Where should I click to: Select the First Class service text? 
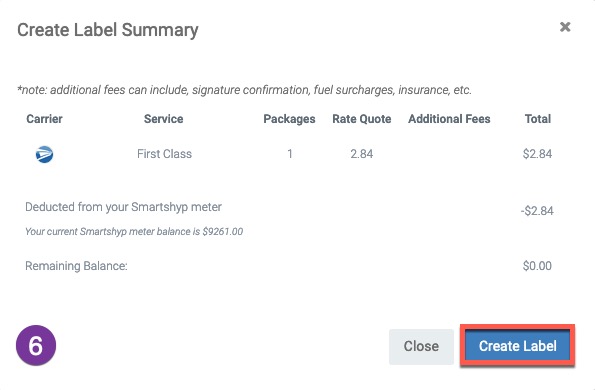tap(164, 154)
